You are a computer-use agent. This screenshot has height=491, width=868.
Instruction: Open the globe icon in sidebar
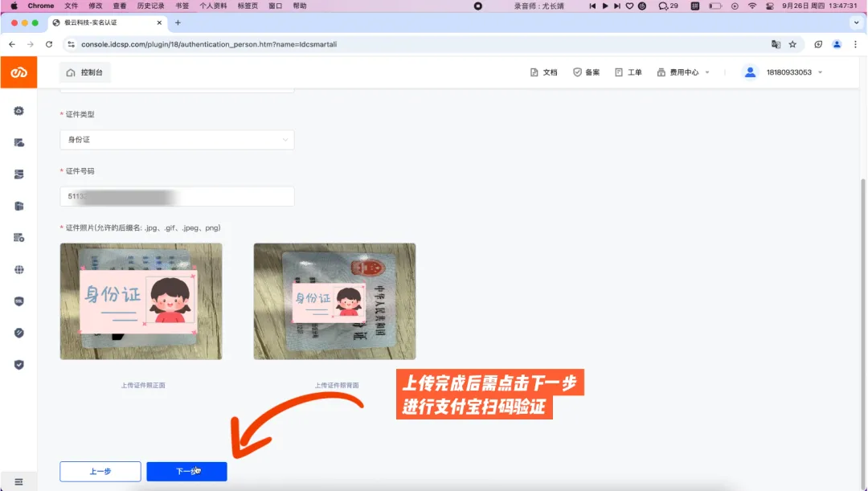[18, 269]
